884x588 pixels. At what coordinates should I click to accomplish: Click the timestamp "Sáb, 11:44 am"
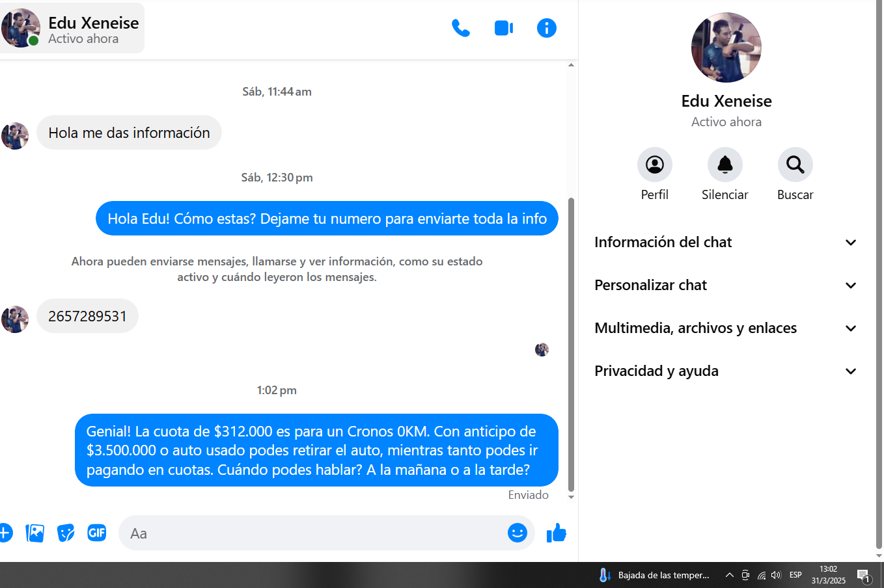pyautogui.click(x=277, y=92)
